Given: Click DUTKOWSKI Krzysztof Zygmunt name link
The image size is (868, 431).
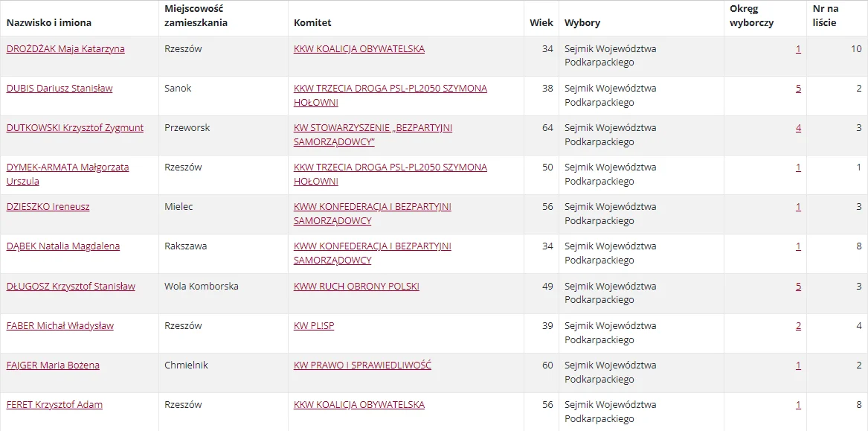Looking at the screenshot, I should click(75, 128).
